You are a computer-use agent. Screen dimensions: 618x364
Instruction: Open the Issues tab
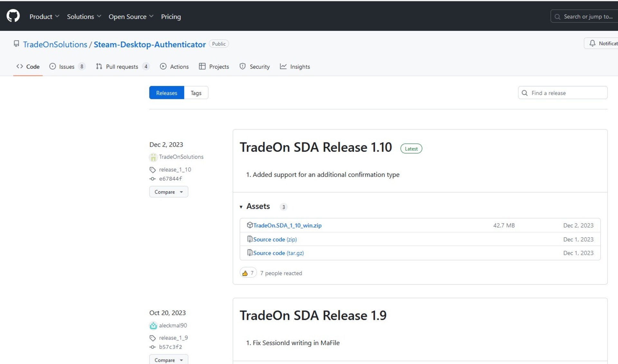click(x=67, y=67)
